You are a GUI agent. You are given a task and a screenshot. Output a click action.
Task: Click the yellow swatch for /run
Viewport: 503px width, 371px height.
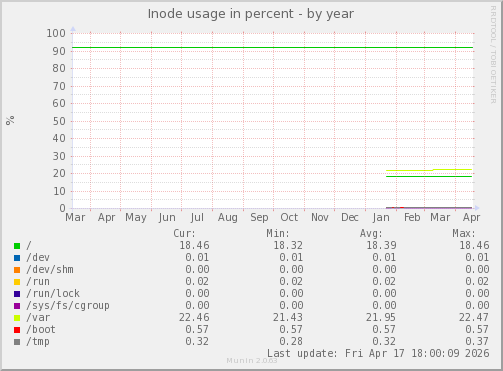[17, 282]
